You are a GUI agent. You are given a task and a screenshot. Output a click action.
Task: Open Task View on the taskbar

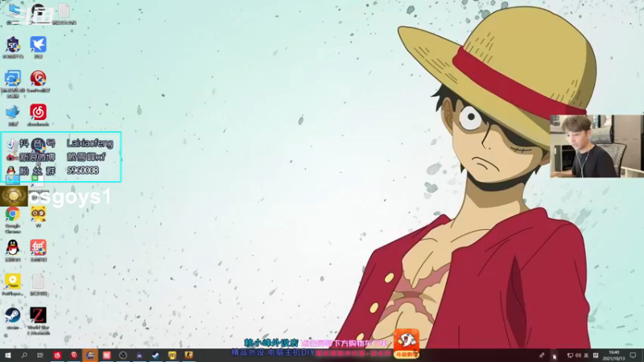[x=39, y=355]
